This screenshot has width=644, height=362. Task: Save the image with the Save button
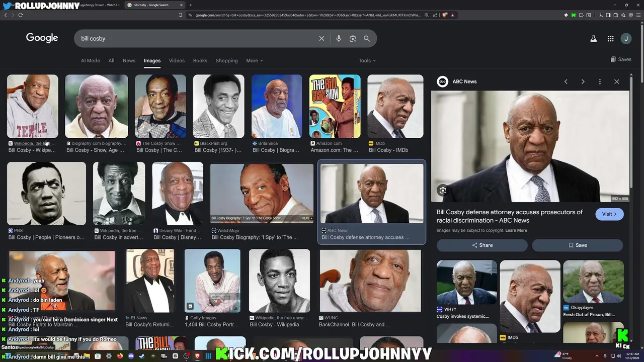pos(578,245)
